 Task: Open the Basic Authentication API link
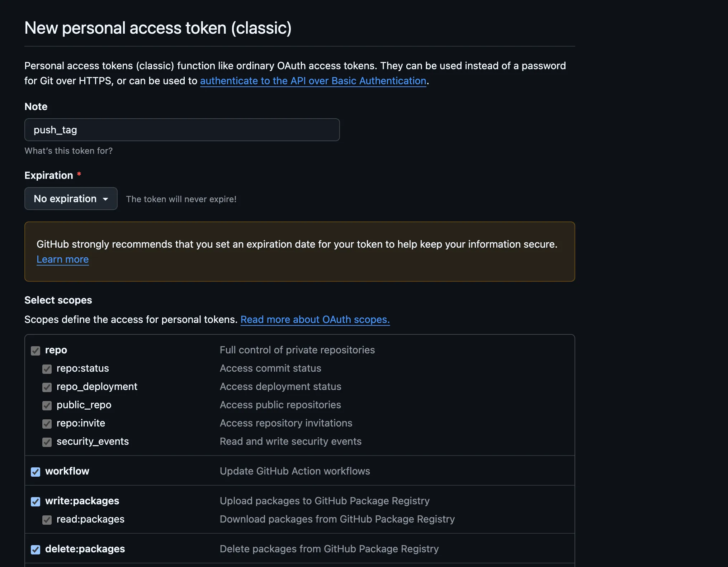point(313,81)
